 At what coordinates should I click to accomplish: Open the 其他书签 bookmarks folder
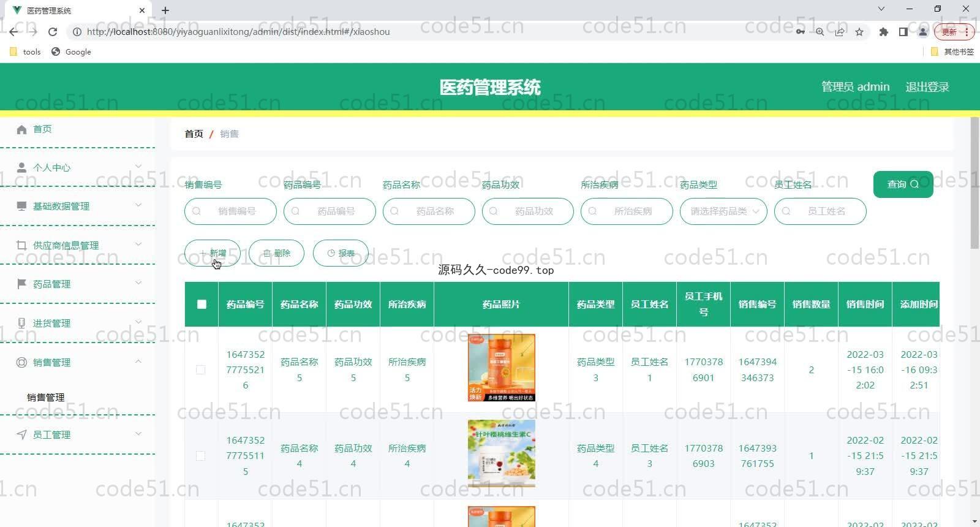tap(952, 52)
